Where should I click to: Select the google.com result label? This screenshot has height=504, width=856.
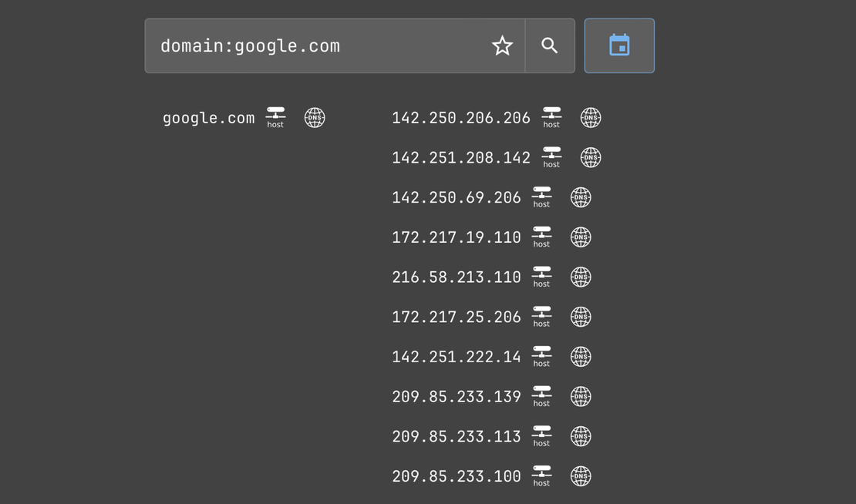point(208,117)
